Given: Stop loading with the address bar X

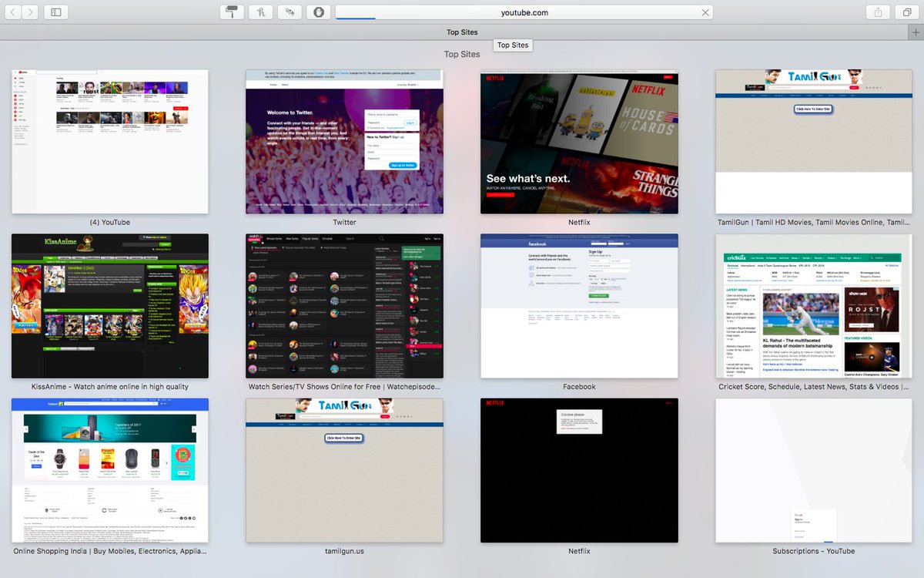Looking at the screenshot, I should point(705,12).
